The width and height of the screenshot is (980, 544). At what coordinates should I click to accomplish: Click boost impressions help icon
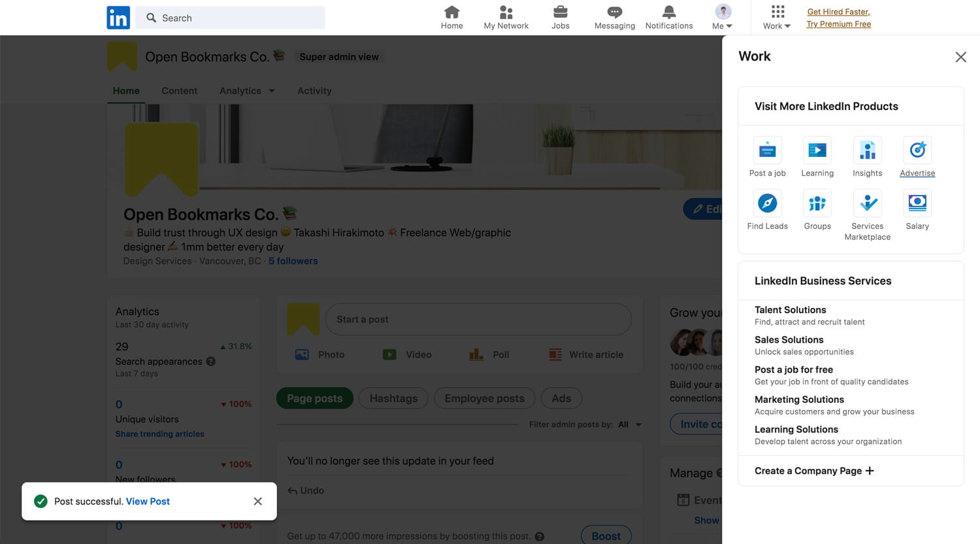point(540,536)
